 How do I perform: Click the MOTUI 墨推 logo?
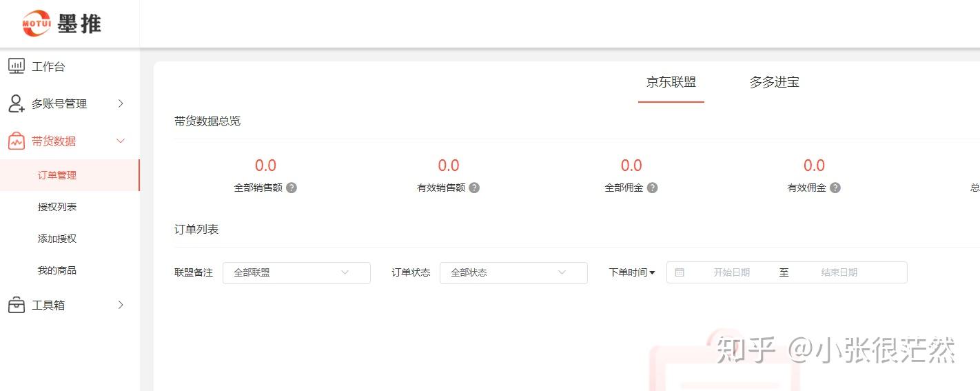point(61,23)
